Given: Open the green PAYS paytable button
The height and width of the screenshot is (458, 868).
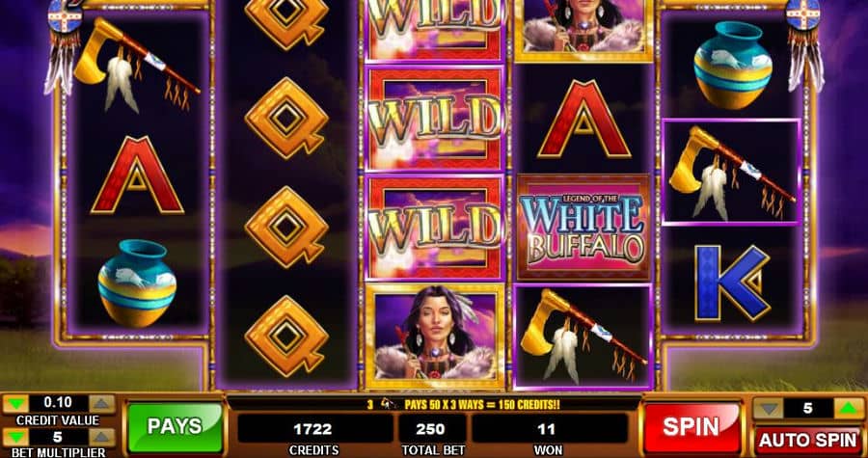Looking at the screenshot, I should tap(175, 427).
